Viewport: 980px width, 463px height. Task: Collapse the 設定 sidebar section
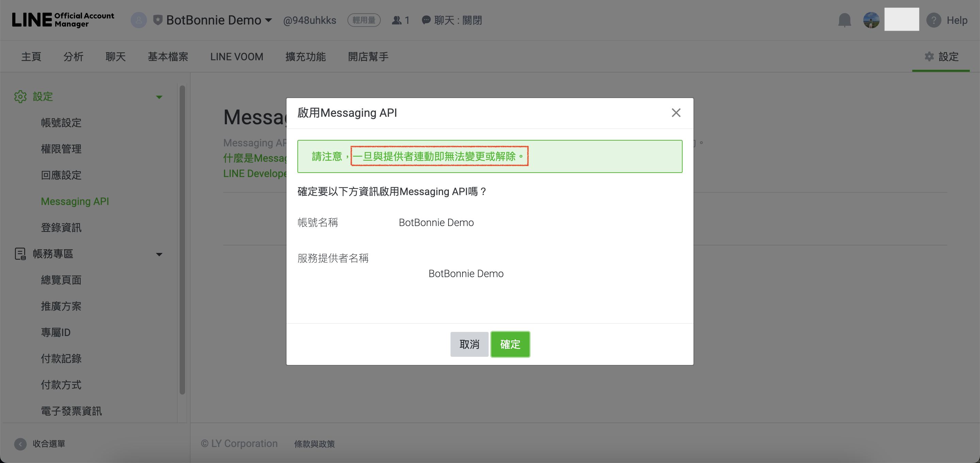159,97
